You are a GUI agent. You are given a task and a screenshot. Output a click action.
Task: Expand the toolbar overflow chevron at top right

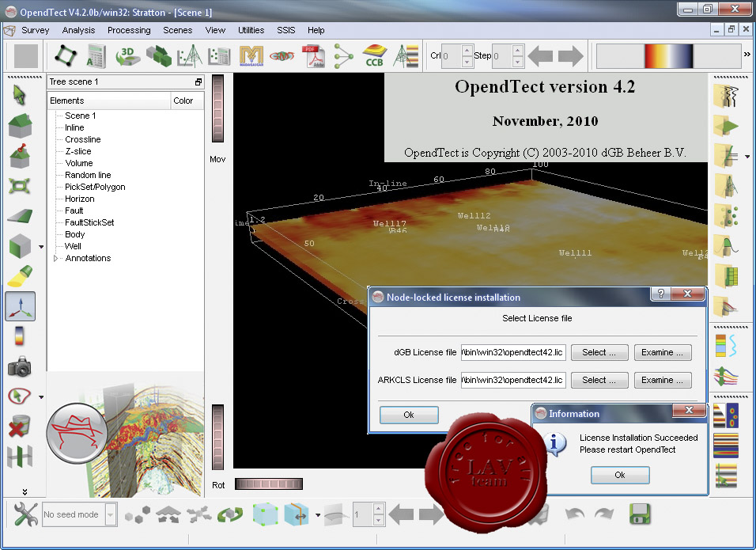(747, 55)
